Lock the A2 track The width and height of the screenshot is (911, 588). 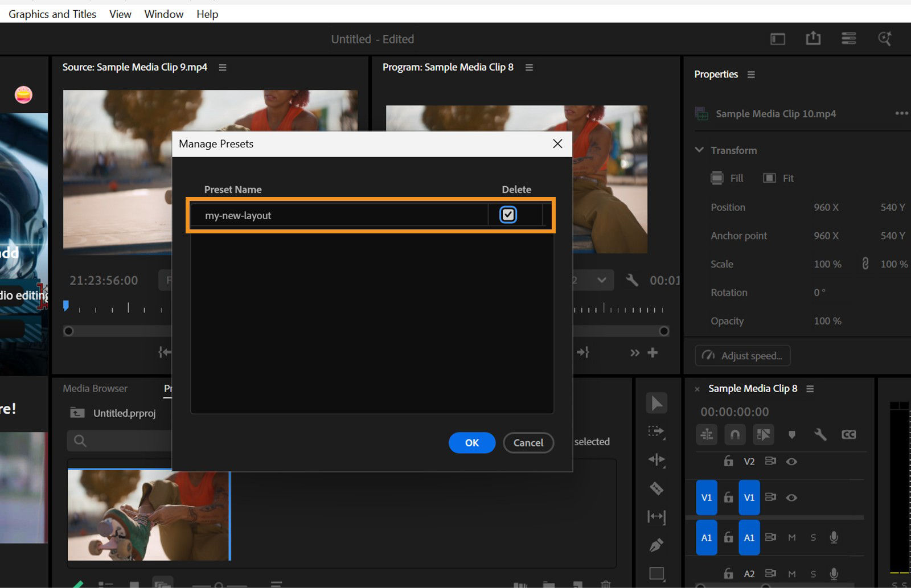click(728, 573)
